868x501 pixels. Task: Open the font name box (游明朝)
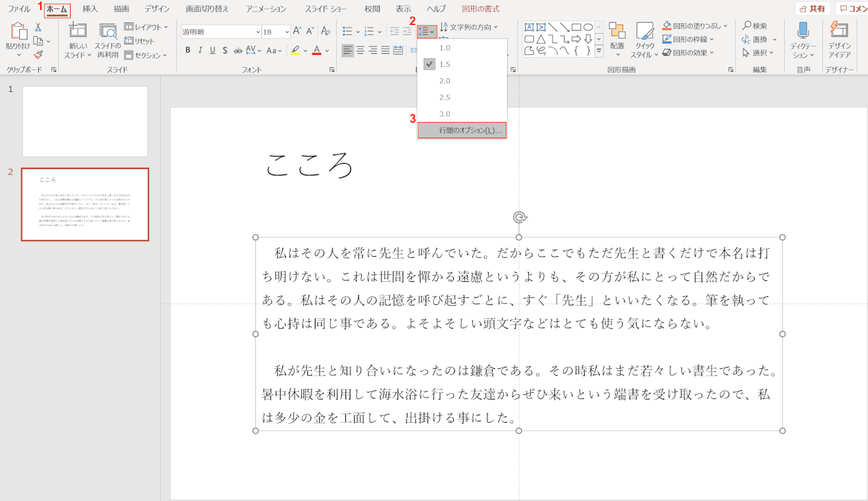[222, 31]
